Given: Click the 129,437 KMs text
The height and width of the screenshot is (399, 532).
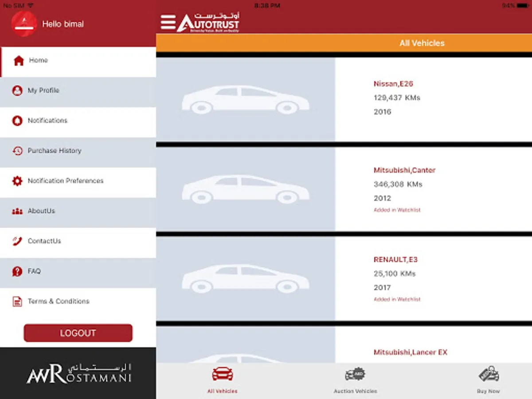Looking at the screenshot, I should (x=397, y=98).
